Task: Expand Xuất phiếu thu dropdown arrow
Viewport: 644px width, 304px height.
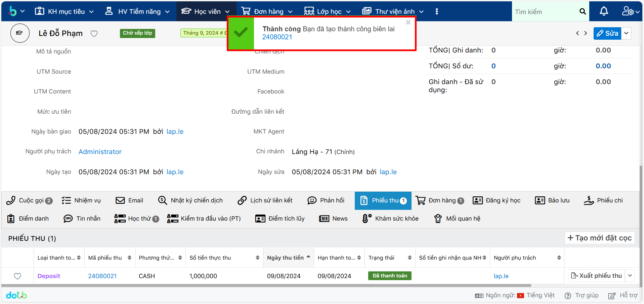Action: click(630, 276)
